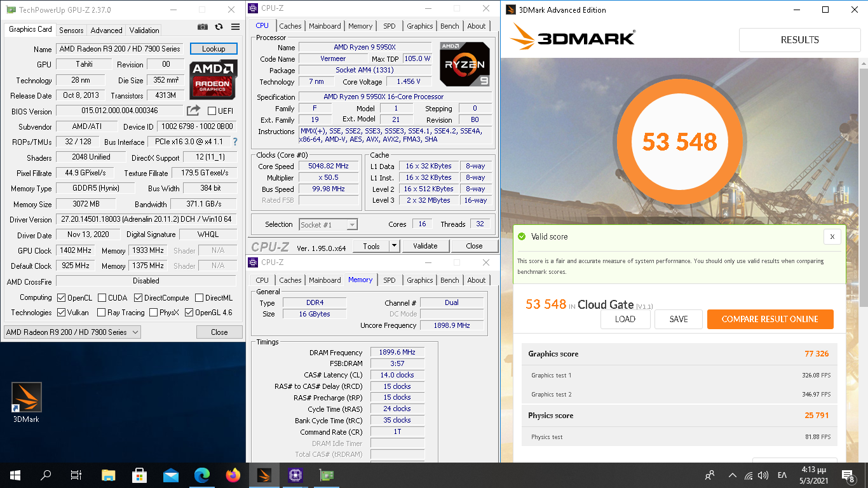The height and width of the screenshot is (488, 868).
Task: Switch to the Validation tab in GPU-Z
Action: (144, 30)
